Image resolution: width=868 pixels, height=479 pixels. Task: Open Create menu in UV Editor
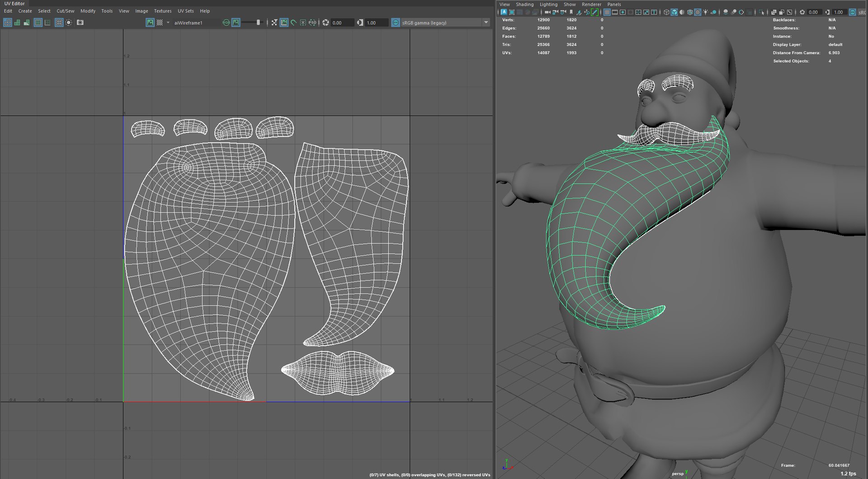[x=25, y=11]
